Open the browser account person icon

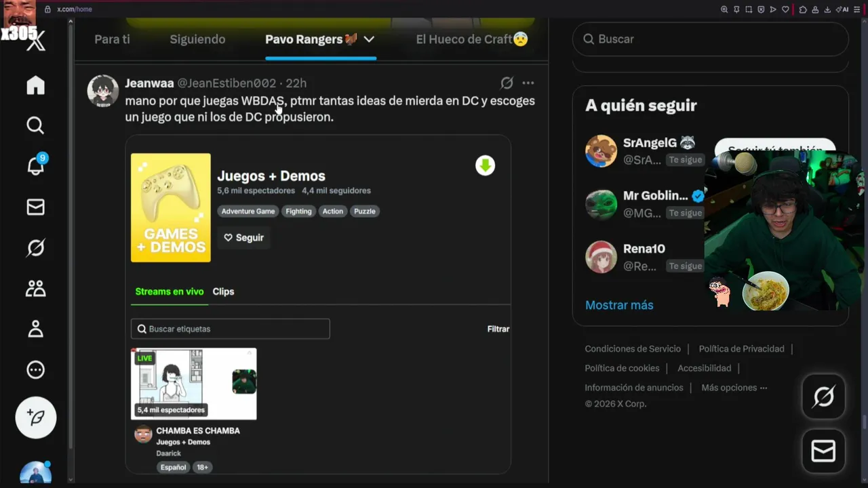pos(815,9)
